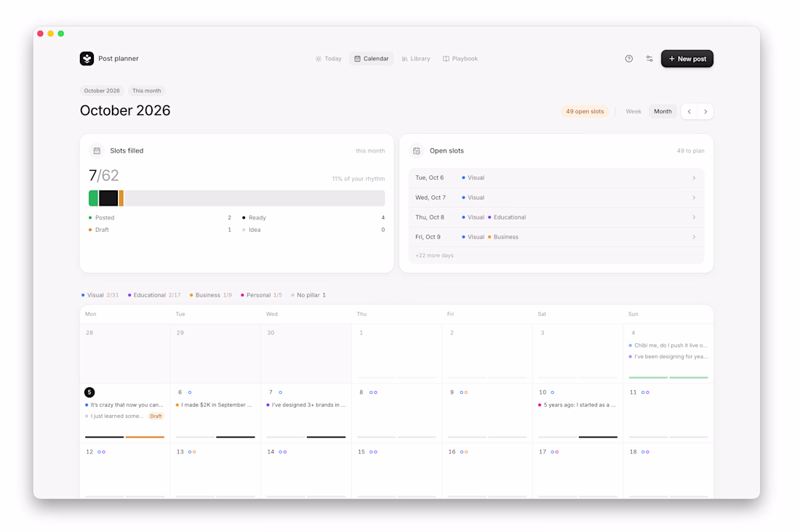Expand the Wed, Oct 7 open slot
Viewport: 800px width, 532px height.
click(x=556, y=198)
